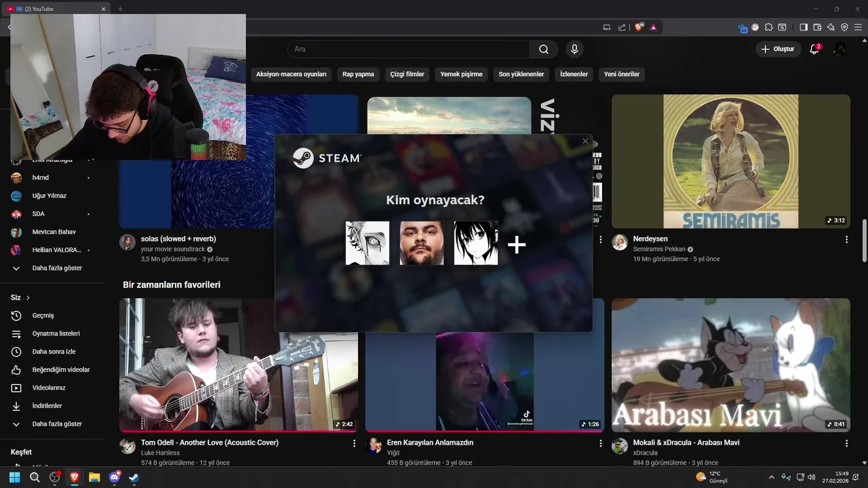
Task: Close the Steam profile picker dialog
Action: click(585, 141)
